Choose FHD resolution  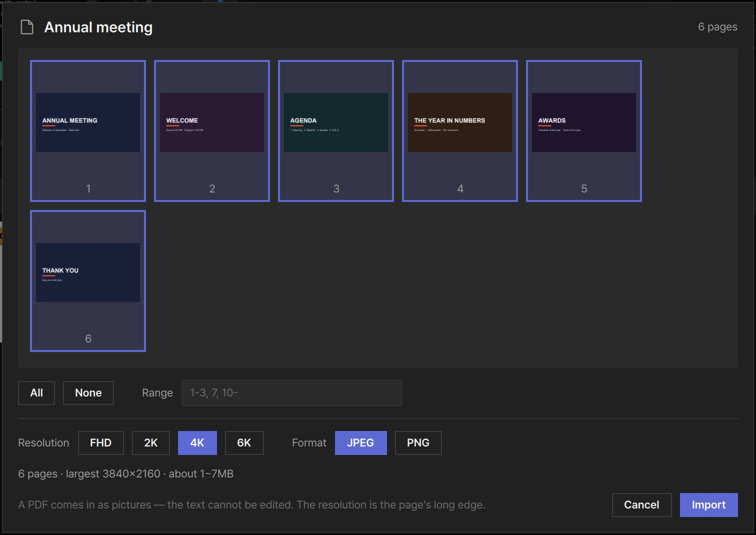(101, 443)
